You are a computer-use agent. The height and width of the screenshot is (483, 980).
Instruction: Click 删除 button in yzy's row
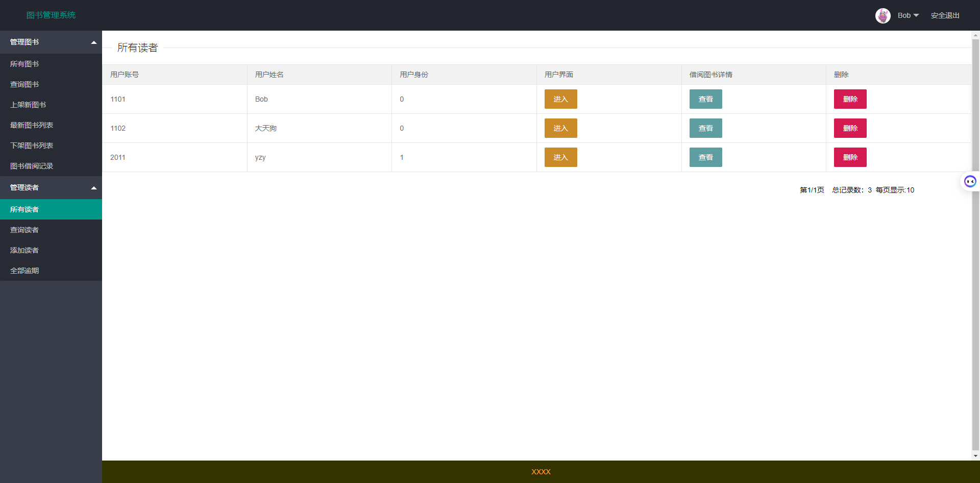[850, 157]
